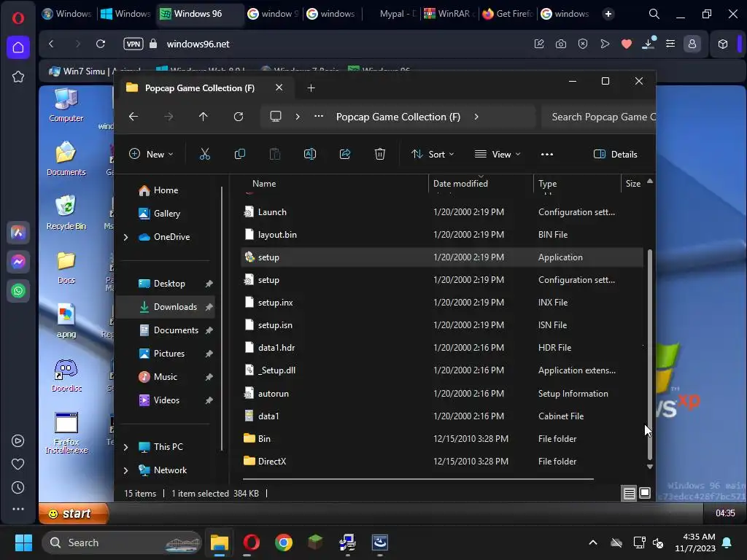Select the layout.bin file
The image size is (747, 560).
pyautogui.click(x=442, y=235)
